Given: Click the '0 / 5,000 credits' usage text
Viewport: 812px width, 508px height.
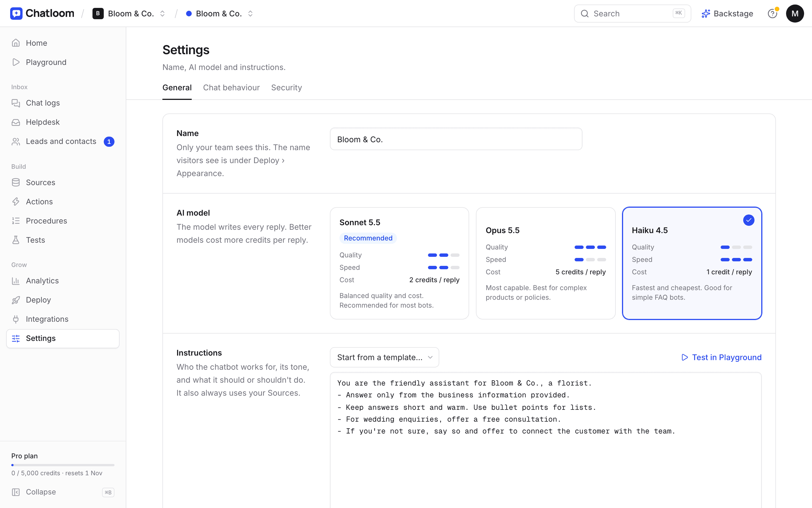Looking at the screenshot, I should point(36,473).
